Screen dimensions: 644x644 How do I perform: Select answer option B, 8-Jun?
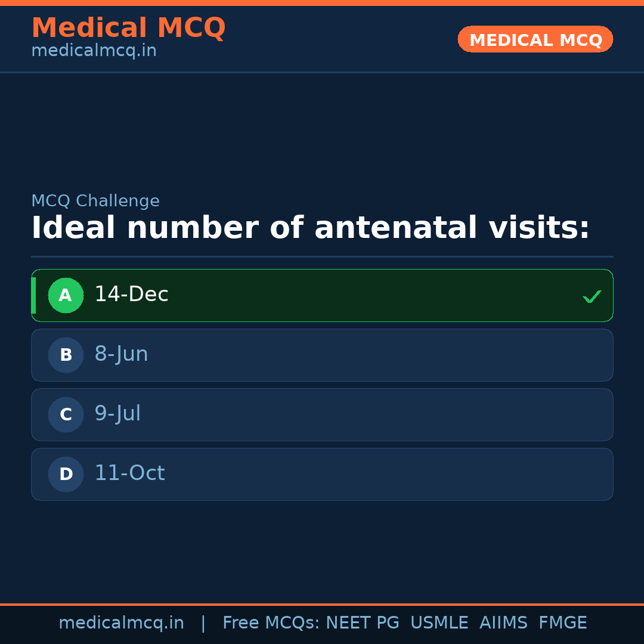322,355
